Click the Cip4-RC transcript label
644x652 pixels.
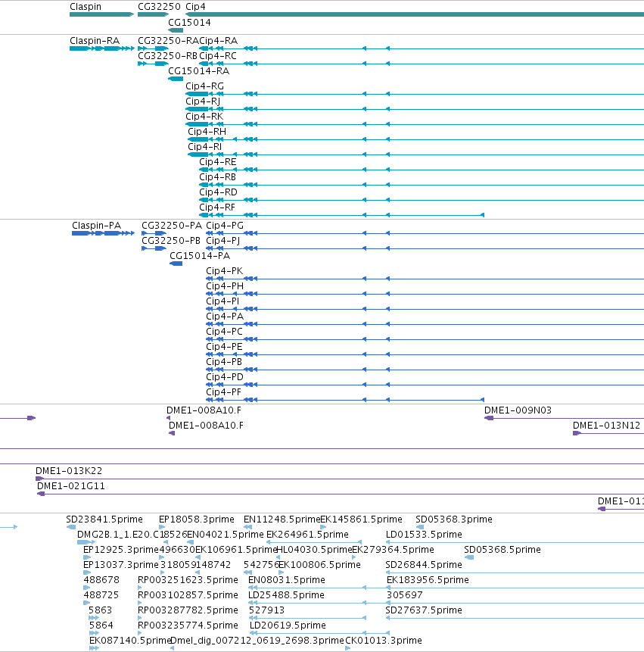point(218,56)
